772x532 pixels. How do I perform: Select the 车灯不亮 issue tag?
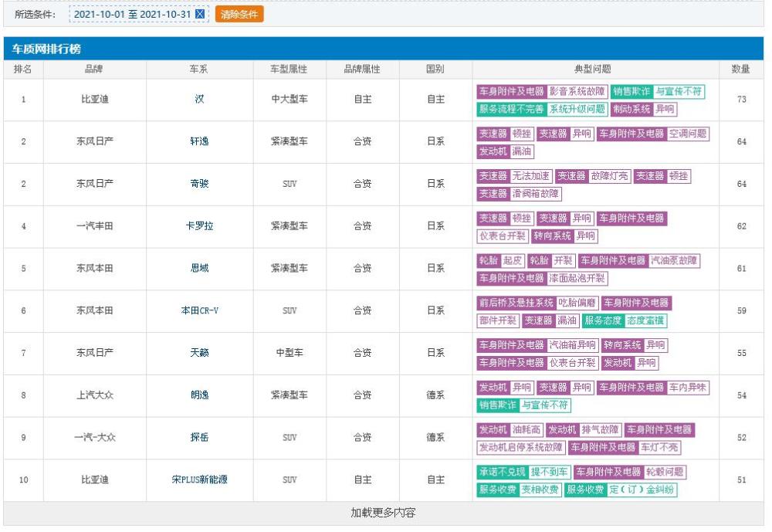[x=659, y=449]
